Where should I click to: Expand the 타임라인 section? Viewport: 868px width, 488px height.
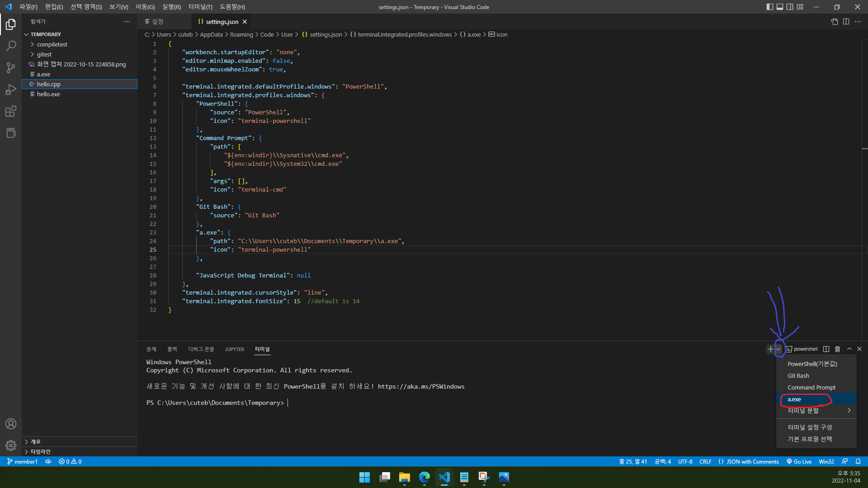(x=80, y=451)
